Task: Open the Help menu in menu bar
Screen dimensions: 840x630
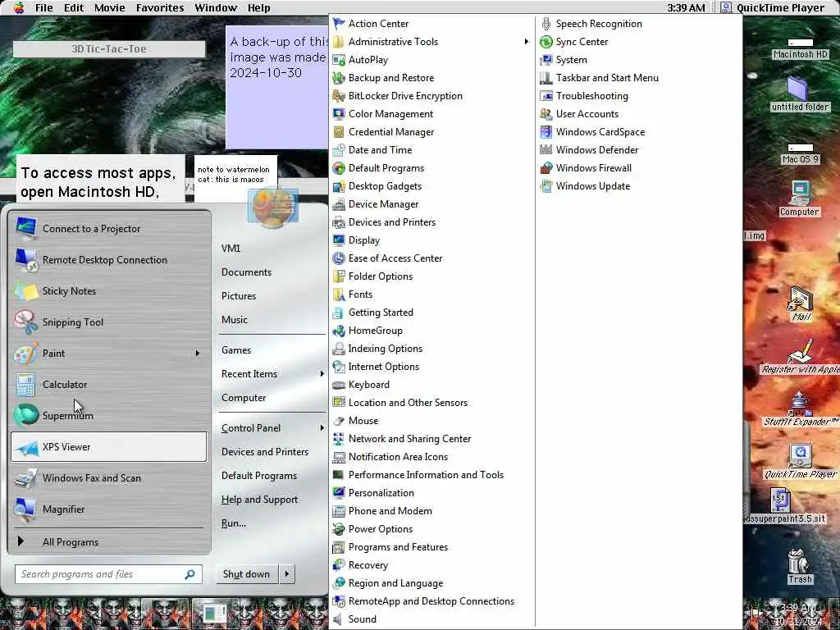Action: click(x=258, y=7)
